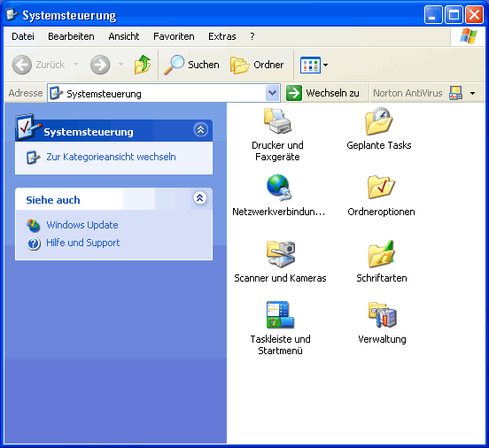Select the Schriftarten fonts folder icon
This screenshot has width=489, height=448.
point(382,254)
